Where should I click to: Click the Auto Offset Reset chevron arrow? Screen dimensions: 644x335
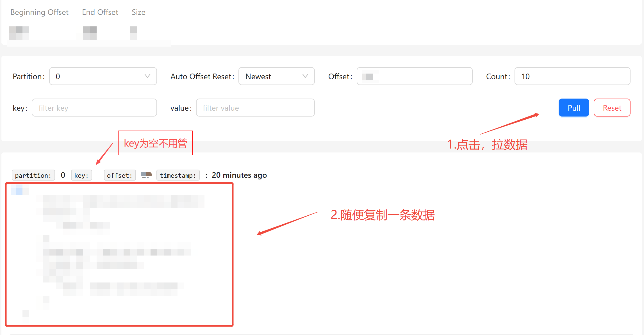pyautogui.click(x=305, y=76)
